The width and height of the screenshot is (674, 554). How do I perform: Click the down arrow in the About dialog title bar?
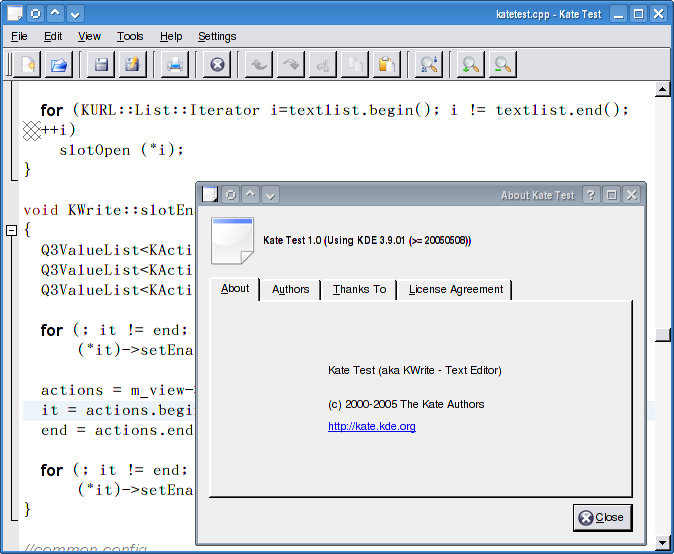(x=270, y=195)
